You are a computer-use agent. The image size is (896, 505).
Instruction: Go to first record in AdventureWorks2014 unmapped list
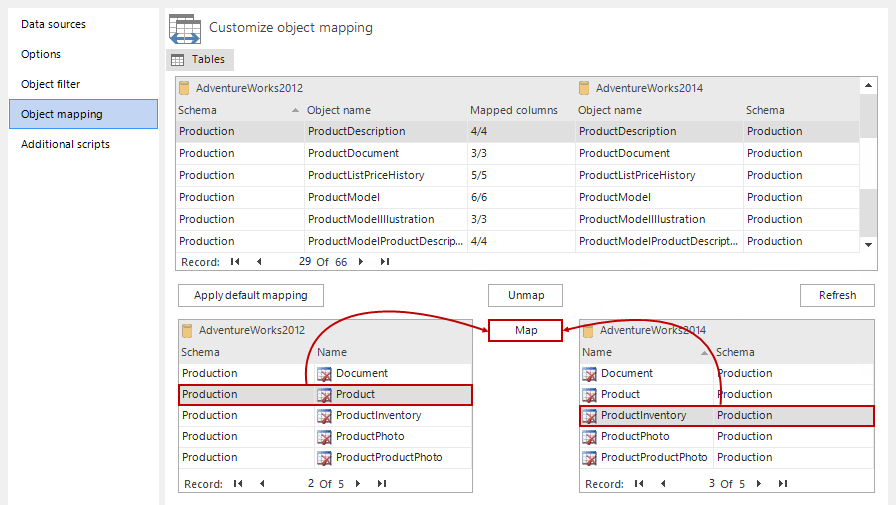point(639,484)
